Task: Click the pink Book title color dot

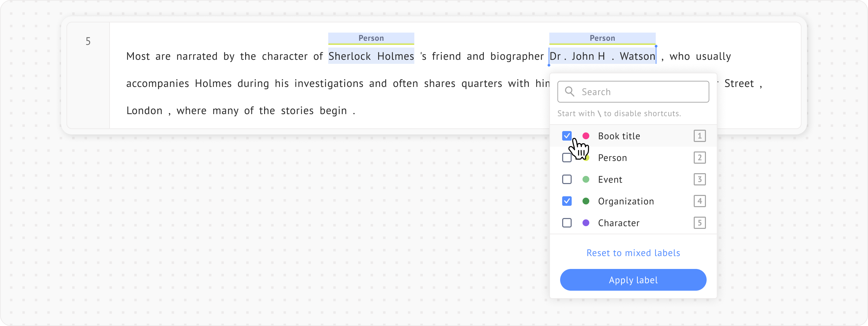Action: pyautogui.click(x=586, y=136)
